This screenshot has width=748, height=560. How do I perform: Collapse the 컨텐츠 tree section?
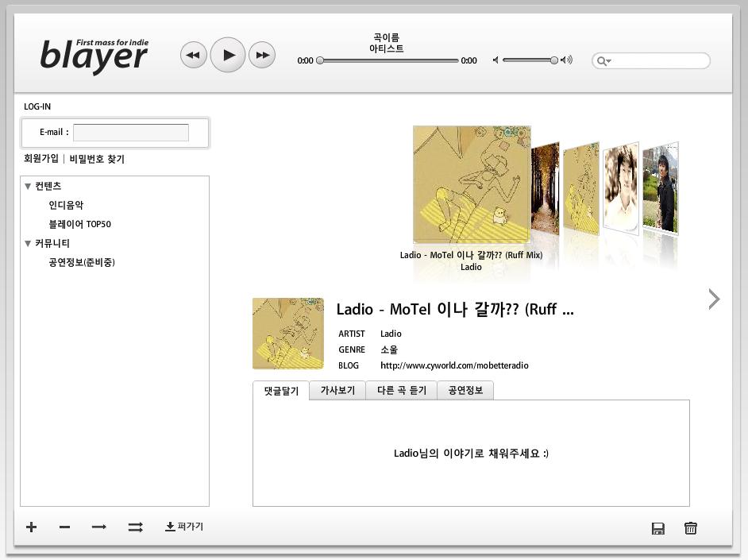28,187
